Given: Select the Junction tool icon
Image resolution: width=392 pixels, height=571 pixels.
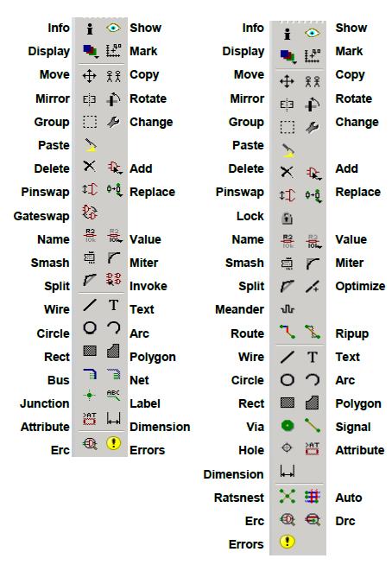Looking at the screenshot, I should click(90, 395).
